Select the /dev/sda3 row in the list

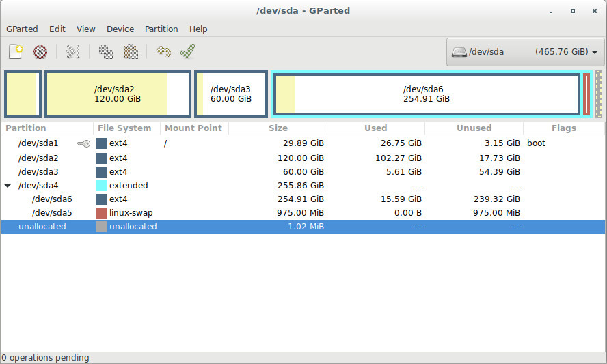(303, 171)
